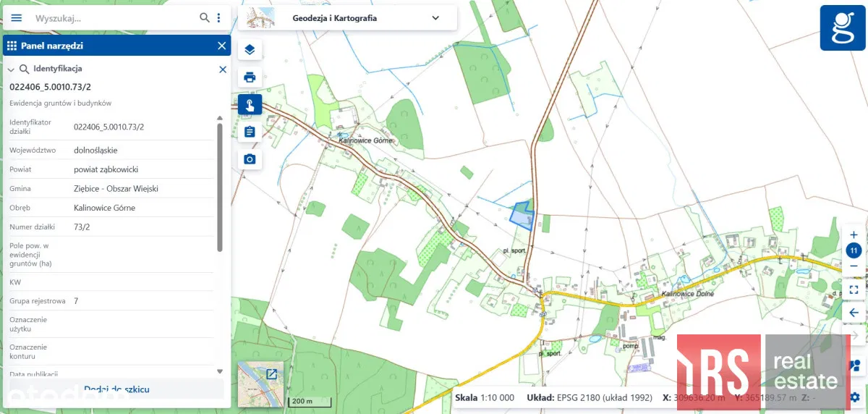Image resolution: width=868 pixels, height=414 pixels.
Task: Expand the Geodezja i Kartografia dropdown
Action: tap(435, 18)
